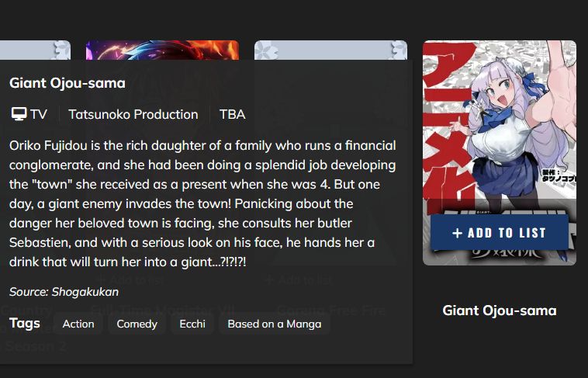Select the Action tag
This screenshot has height=378, width=588.
[x=78, y=324]
